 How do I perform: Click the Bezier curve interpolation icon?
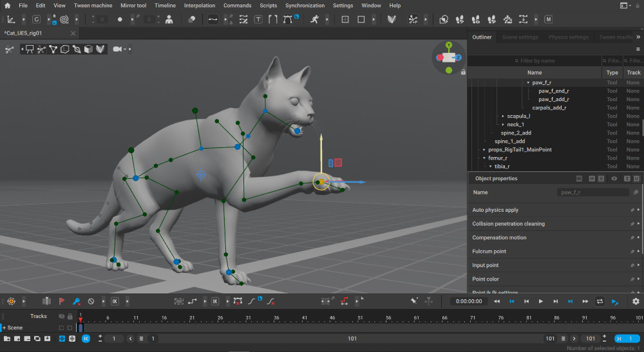[287, 19]
